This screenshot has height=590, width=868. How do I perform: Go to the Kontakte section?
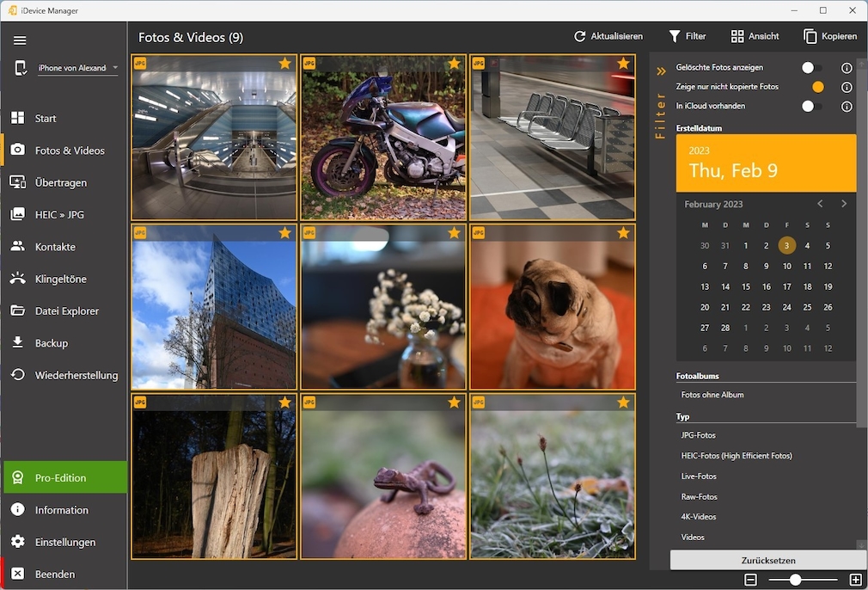[x=64, y=247]
